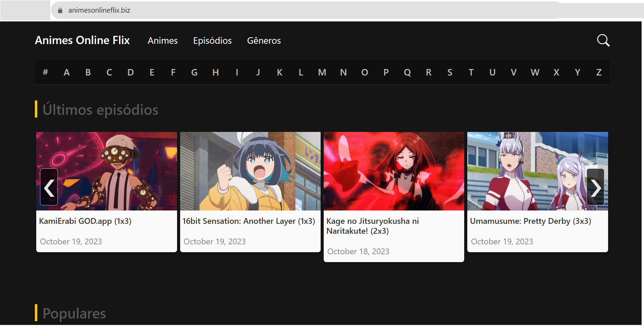This screenshot has height=326, width=644.
Task: Choose letter M in alphabet bar
Action: 322,72
